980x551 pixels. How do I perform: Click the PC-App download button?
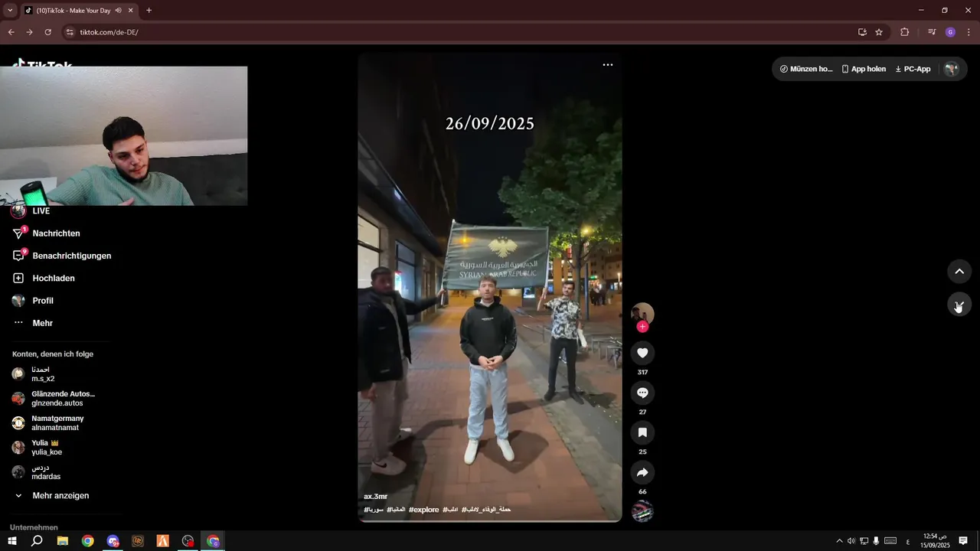pyautogui.click(x=913, y=69)
